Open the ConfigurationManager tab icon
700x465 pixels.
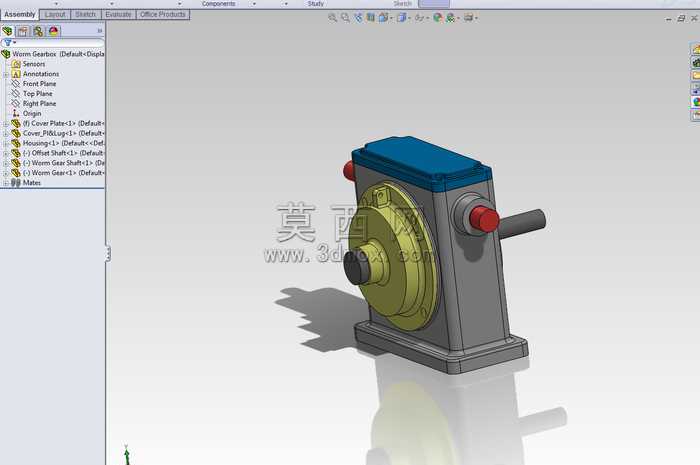[x=38, y=31]
